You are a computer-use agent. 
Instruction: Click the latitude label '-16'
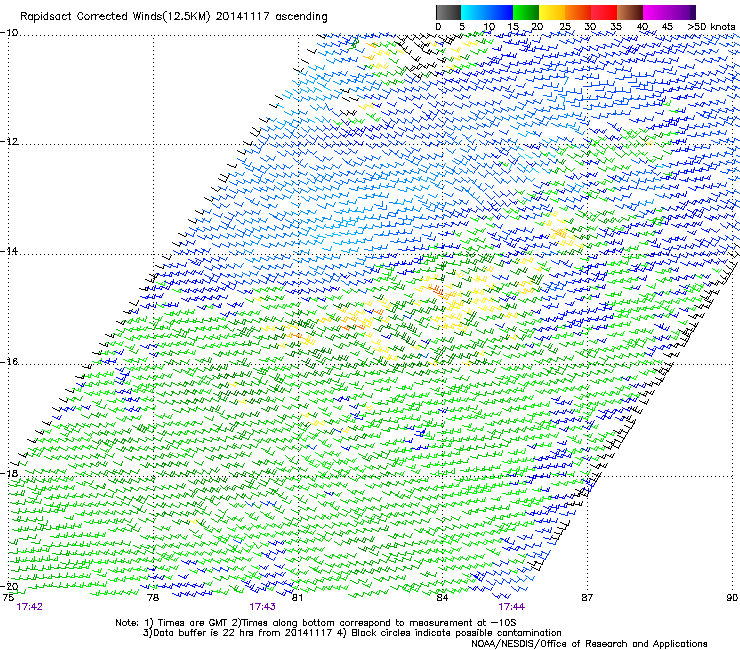pyautogui.click(x=8, y=362)
